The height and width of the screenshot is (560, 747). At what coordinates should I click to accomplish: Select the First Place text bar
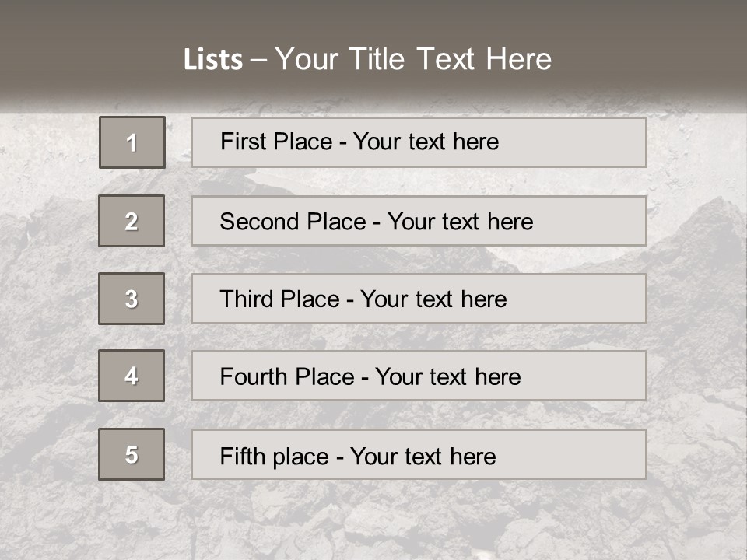419,142
